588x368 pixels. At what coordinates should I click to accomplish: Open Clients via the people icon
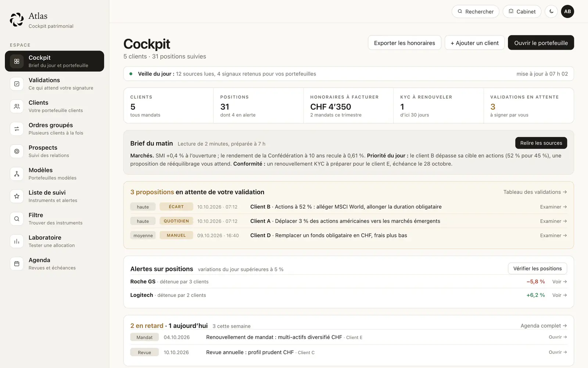click(17, 106)
